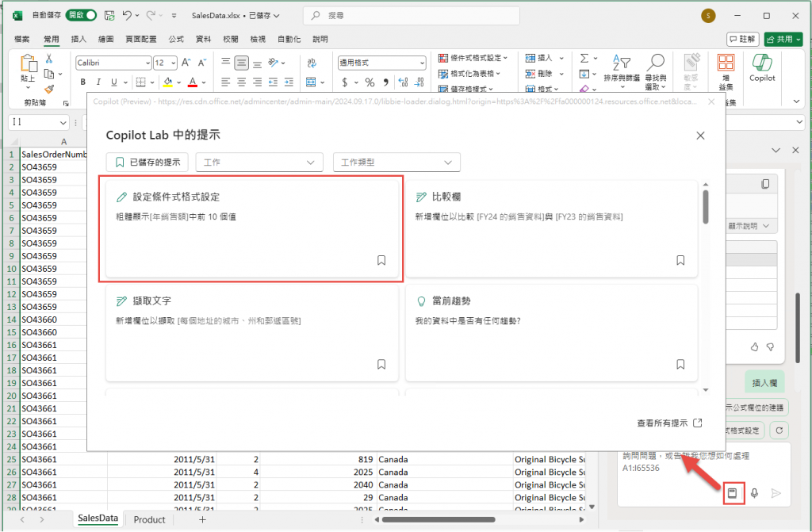
Task: Click the red font color swatch
Action: (193, 82)
